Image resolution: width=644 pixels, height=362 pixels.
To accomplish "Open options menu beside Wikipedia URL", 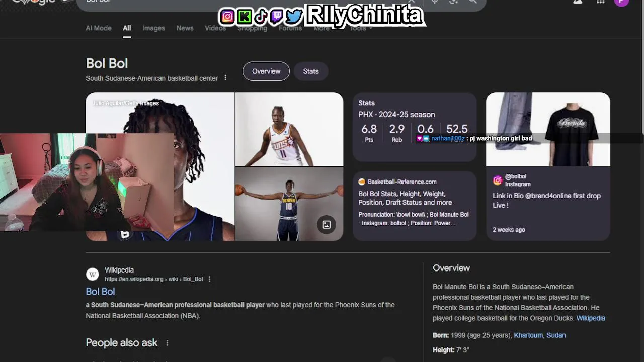I will click(x=210, y=279).
